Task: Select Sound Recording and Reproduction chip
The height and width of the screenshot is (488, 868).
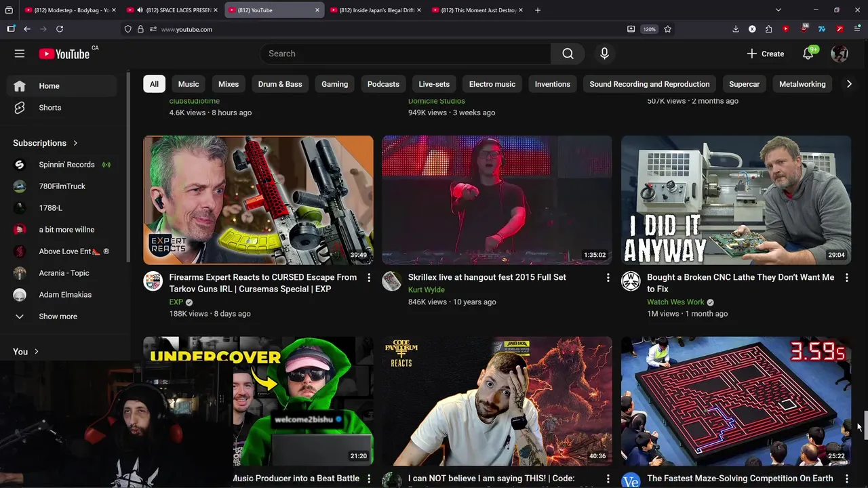Action: [x=650, y=84]
